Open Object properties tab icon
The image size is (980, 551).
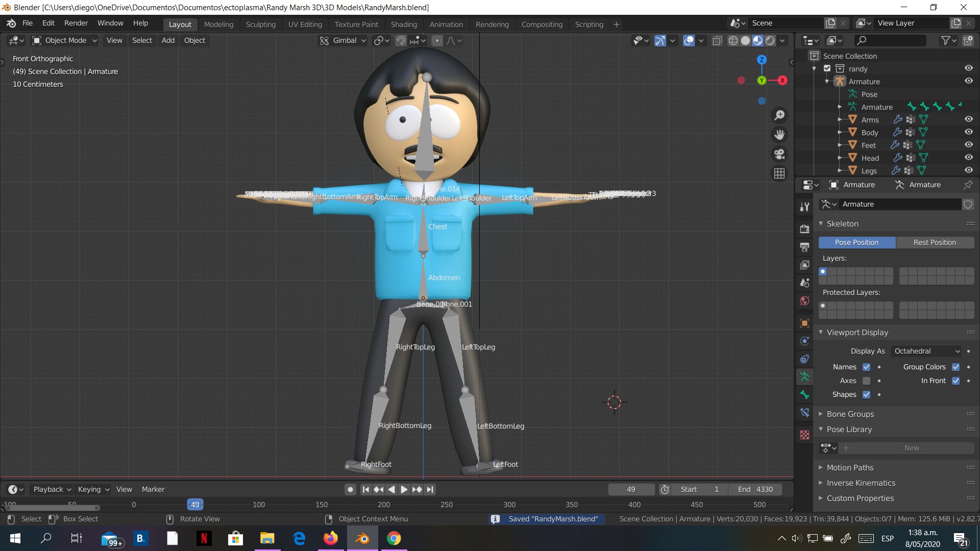(805, 323)
